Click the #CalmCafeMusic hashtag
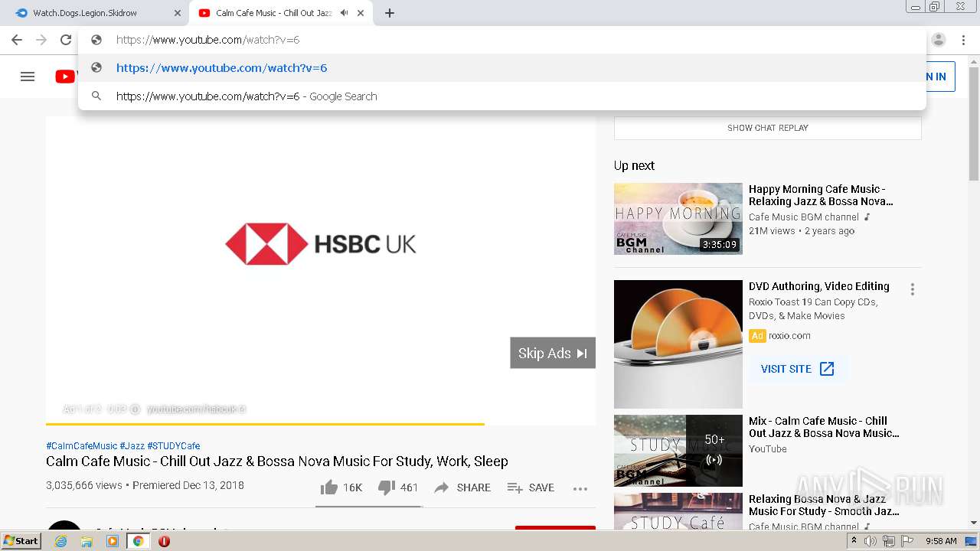 click(81, 445)
